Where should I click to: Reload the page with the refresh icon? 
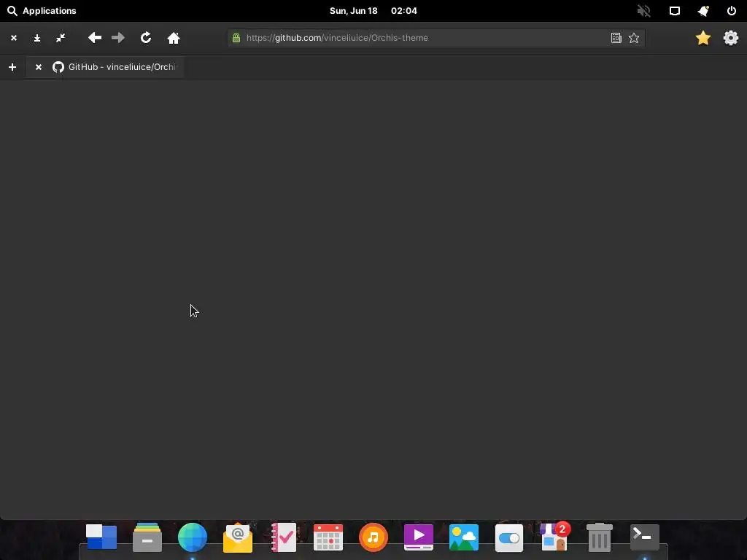coord(146,38)
